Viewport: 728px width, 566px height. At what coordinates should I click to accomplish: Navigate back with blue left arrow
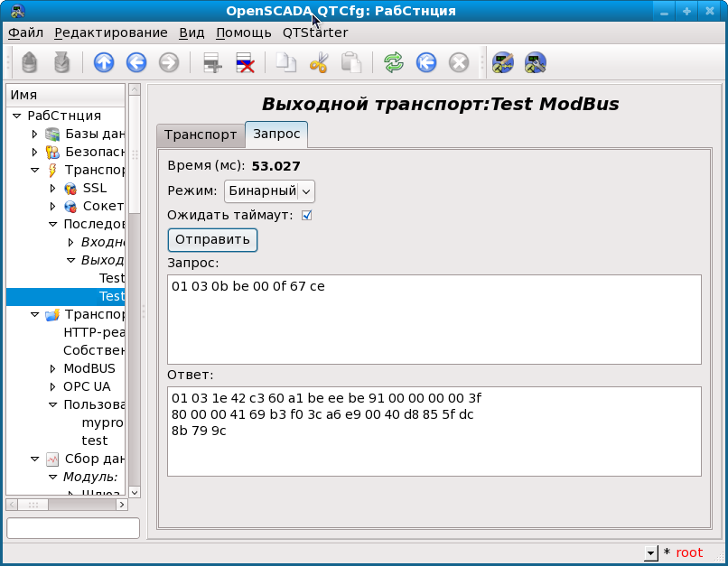136,62
